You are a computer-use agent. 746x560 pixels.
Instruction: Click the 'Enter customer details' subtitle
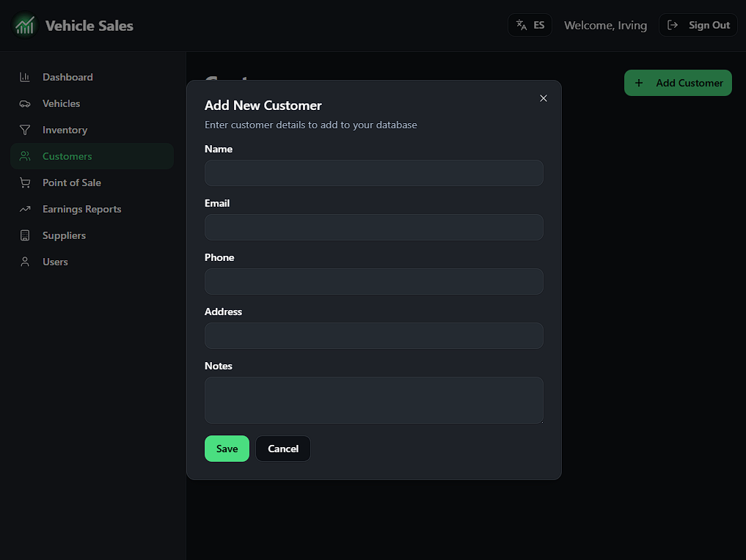pos(311,125)
